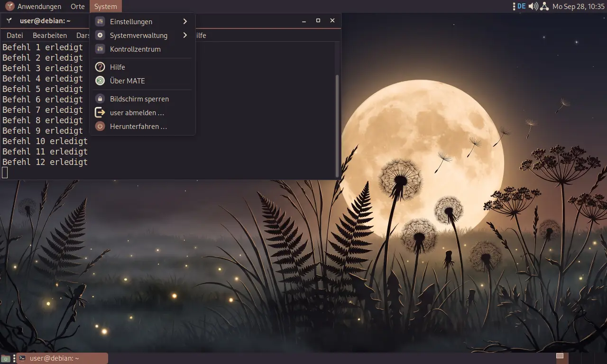The height and width of the screenshot is (364, 607).
Task: Open Hilfe via the question mark icon
Action: click(100, 67)
